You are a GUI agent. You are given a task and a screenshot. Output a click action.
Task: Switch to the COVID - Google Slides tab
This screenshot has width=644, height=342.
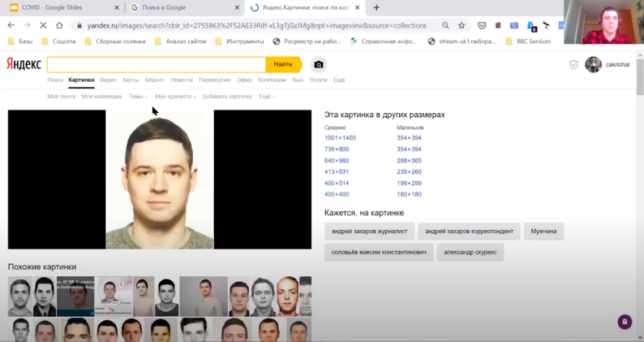click(58, 8)
